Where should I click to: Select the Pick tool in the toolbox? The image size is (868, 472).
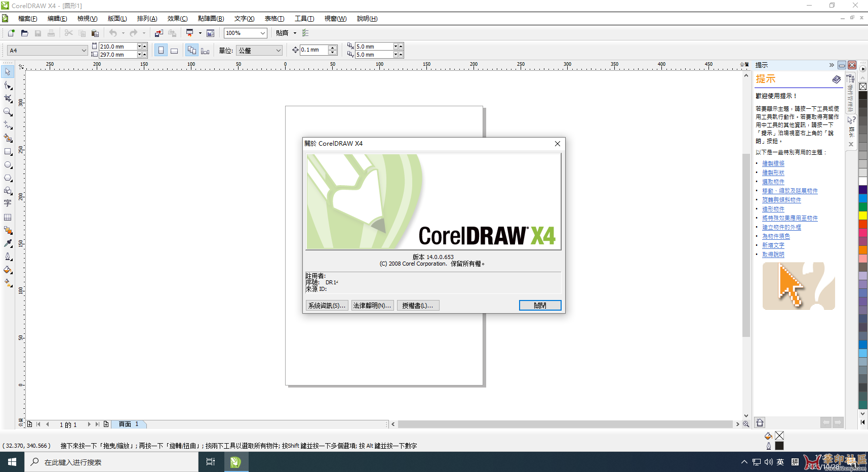[8, 72]
